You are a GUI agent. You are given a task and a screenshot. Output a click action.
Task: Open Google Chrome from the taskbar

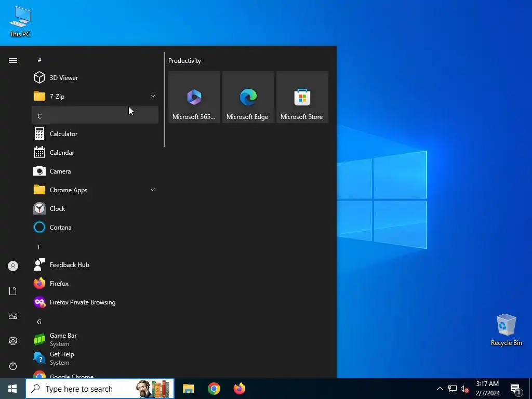(x=214, y=389)
